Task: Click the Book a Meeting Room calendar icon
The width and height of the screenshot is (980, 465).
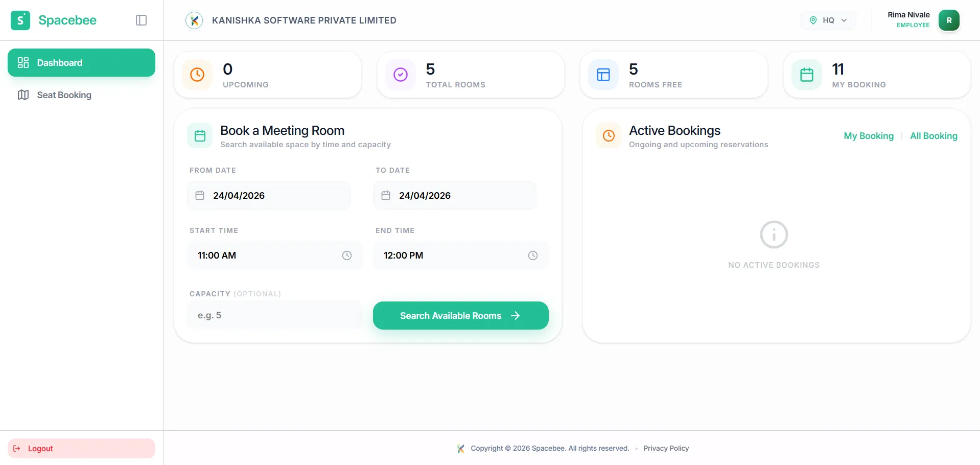Action: point(200,136)
